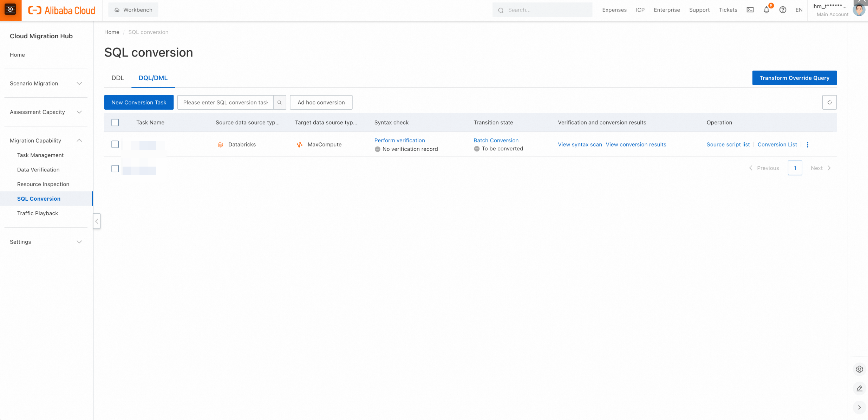Click the notification bell icon
The width and height of the screenshot is (868, 420).
(x=766, y=10)
